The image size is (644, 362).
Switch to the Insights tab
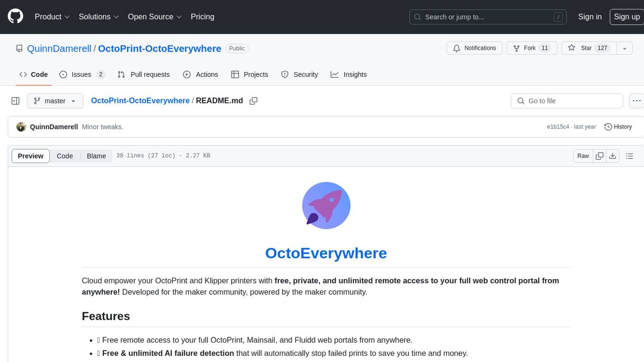tap(349, 74)
